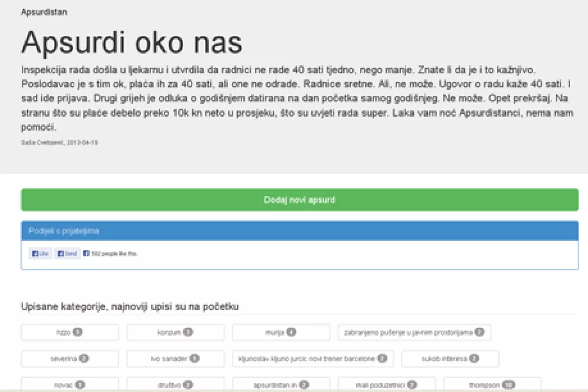Open zabranjeno pušenje u javnim prostorijama category
This screenshot has width=588, height=392.
point(415,332)
